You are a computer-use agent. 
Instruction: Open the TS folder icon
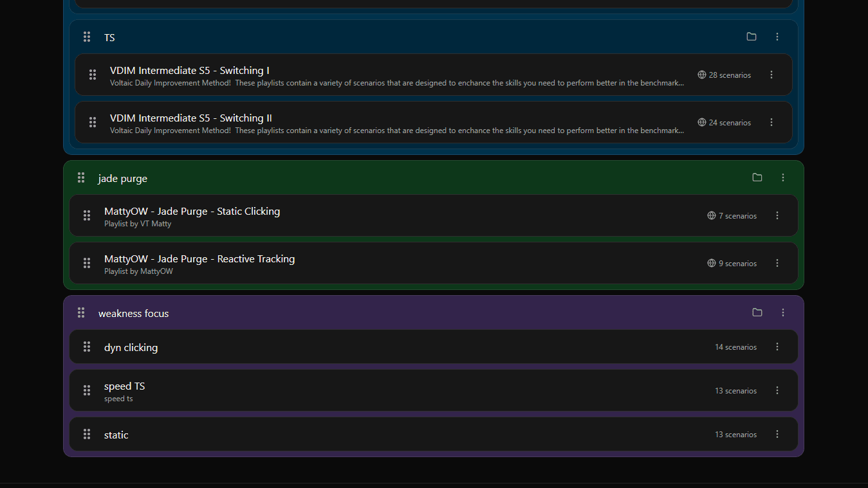pos(752,37)
